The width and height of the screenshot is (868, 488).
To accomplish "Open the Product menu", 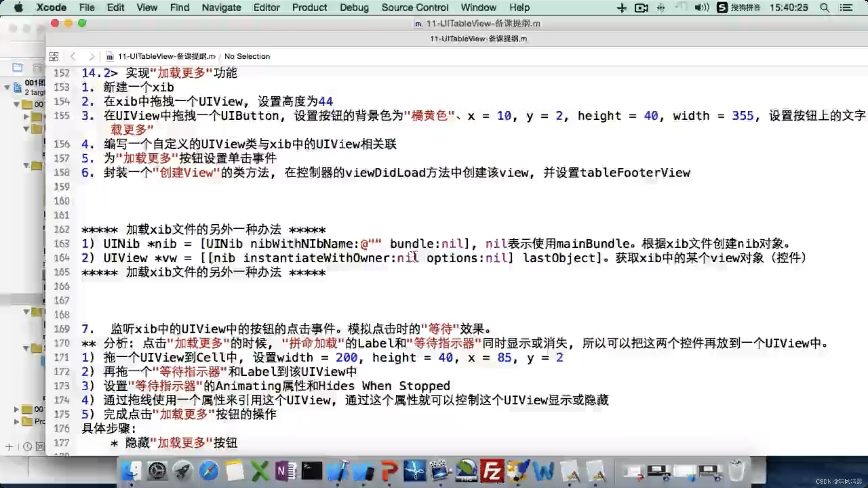I will click(309, 7).
